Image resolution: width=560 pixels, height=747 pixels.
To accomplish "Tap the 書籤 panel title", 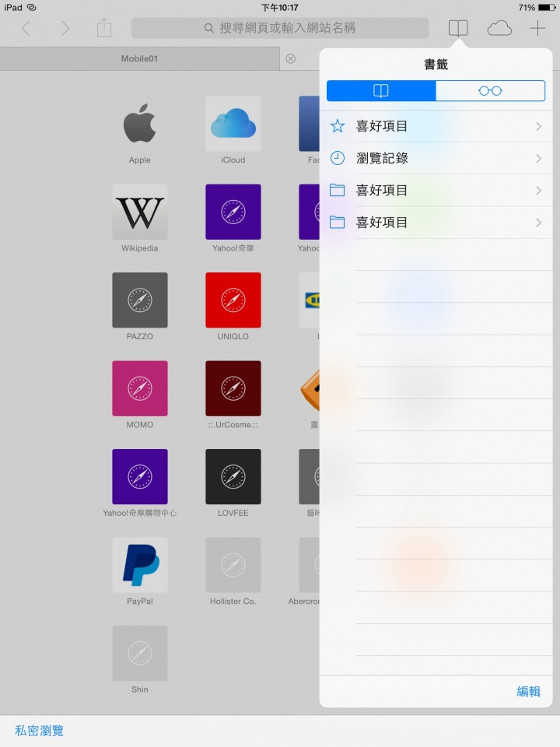I will [436, 65].
